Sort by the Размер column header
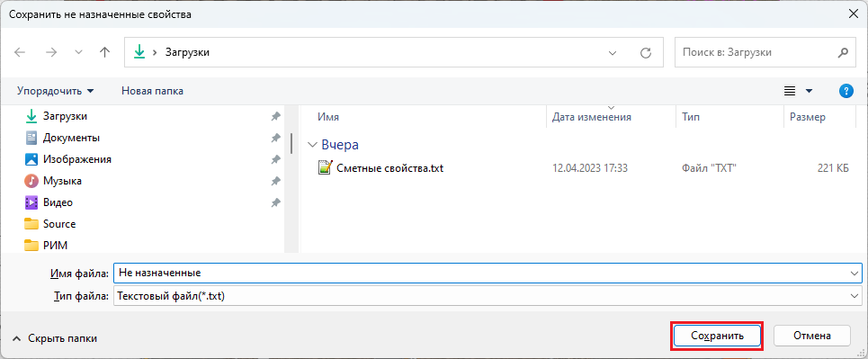This screenshot has width=868, height=359. coord(808,118)
